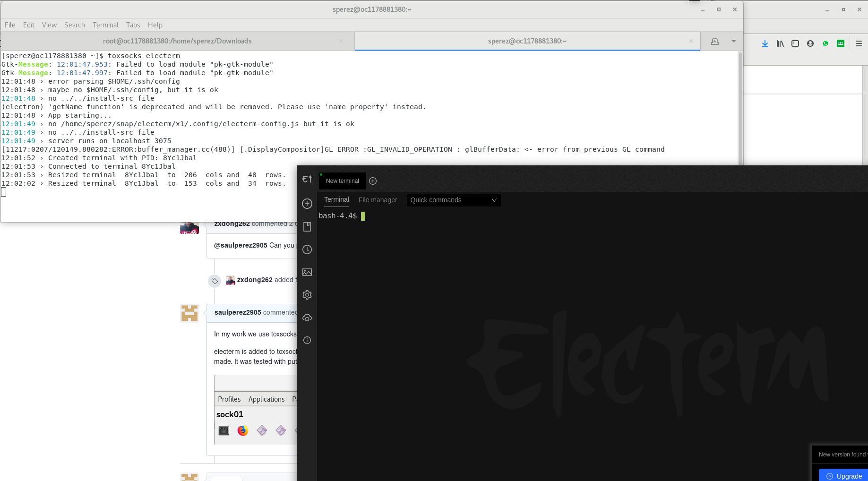Open electerm settings gear icon
Image resolution: width=868 pixels, height=481 pixels.
coord(307,295)
